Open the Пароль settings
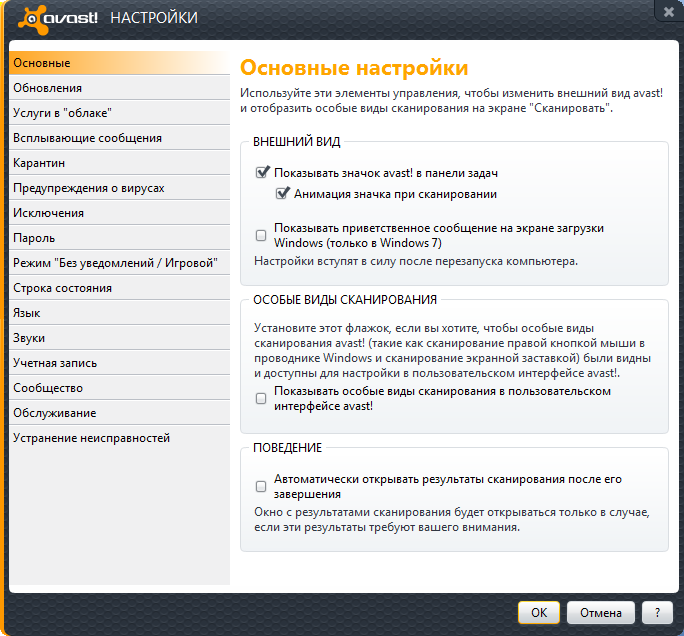Viewport: 684px width, 636px height. [119, 238]
